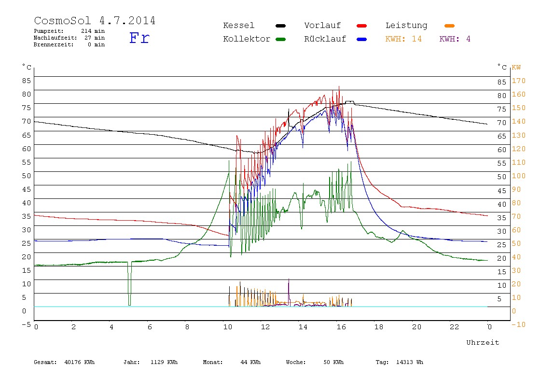This screenshot has width=554, height=392.
Task: Click the left °C axis unit label
Action: pos(27,67)
